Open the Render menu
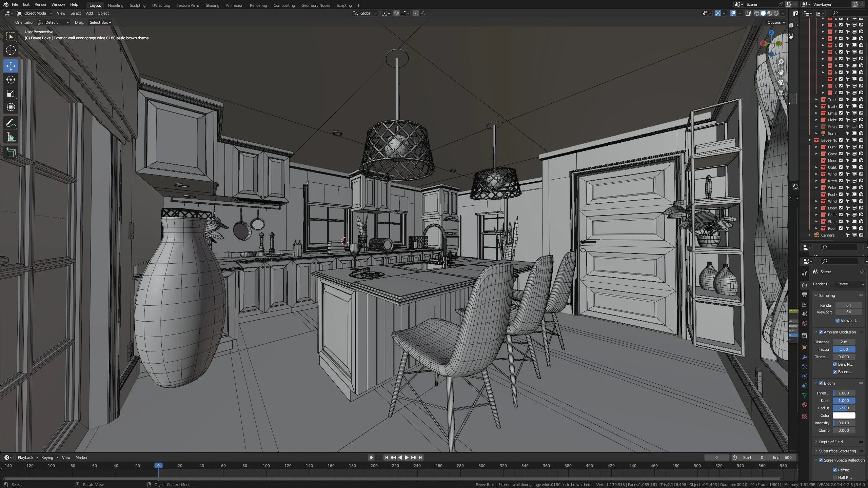Viewport: 868px width, 488px height. pos(40,4)
